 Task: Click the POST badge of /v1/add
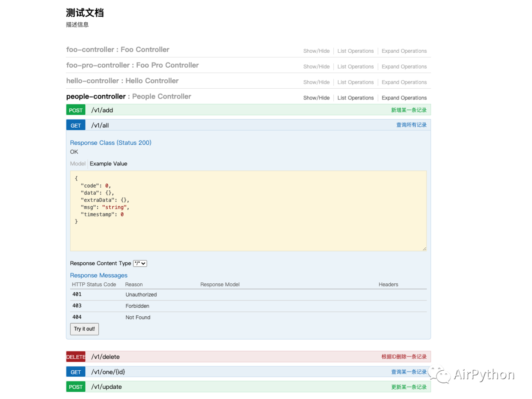pyautogui.click(x=76, y=110)
